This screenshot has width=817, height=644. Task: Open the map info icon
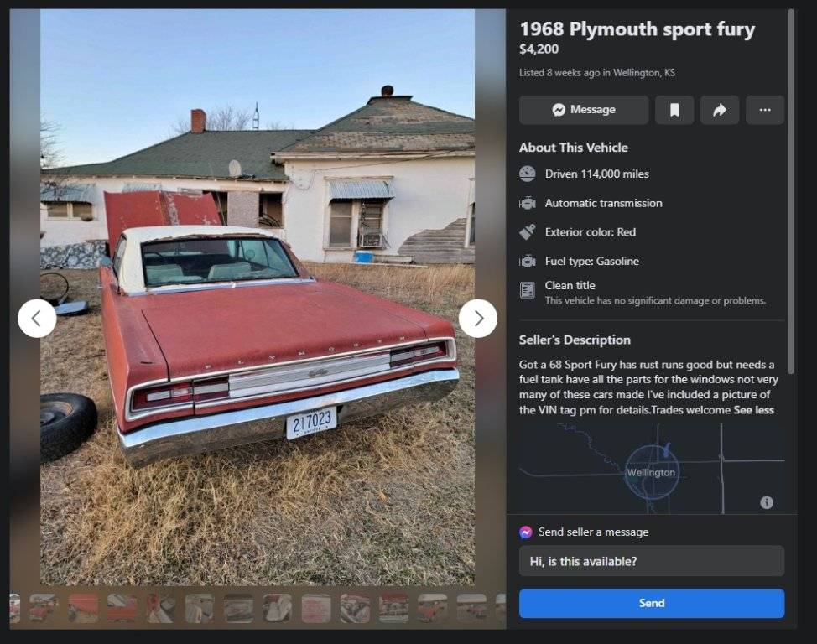(x=767, y=502)
